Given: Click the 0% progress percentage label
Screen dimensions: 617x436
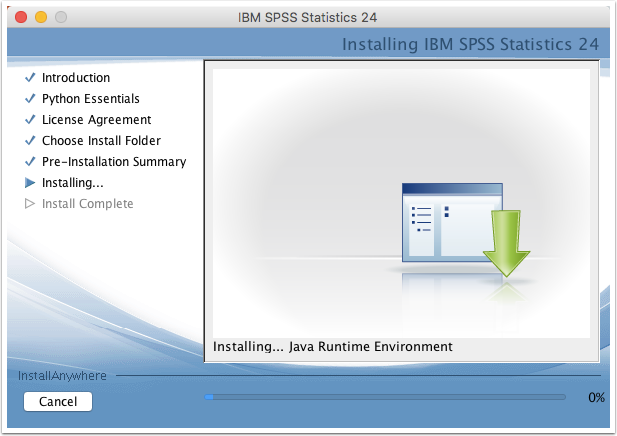Looking at the screenshot, I should click(596, 397).
